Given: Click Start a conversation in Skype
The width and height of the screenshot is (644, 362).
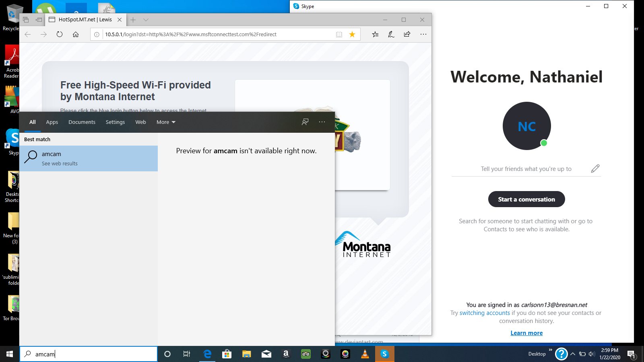Looking at the screenshot, I should [526, 199].
